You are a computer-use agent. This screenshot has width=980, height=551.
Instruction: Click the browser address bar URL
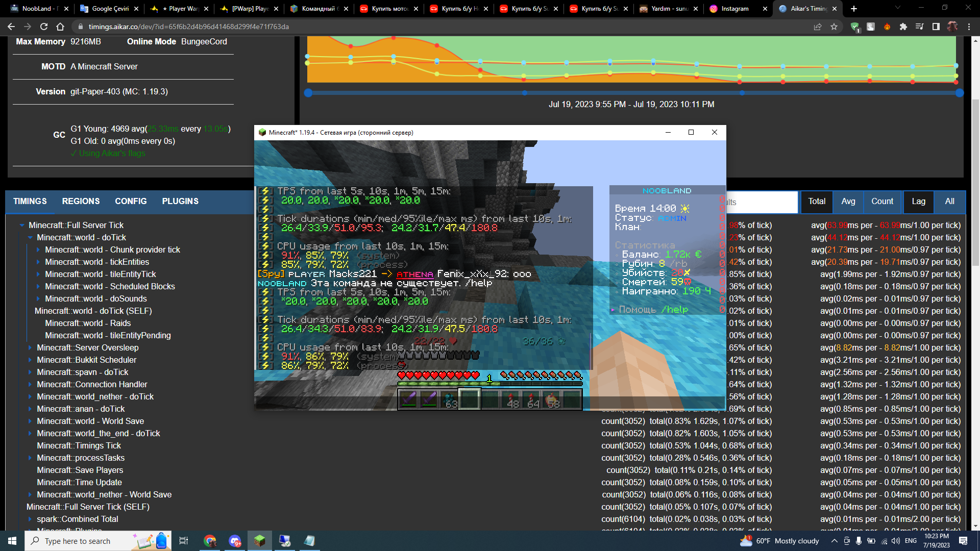188,27
